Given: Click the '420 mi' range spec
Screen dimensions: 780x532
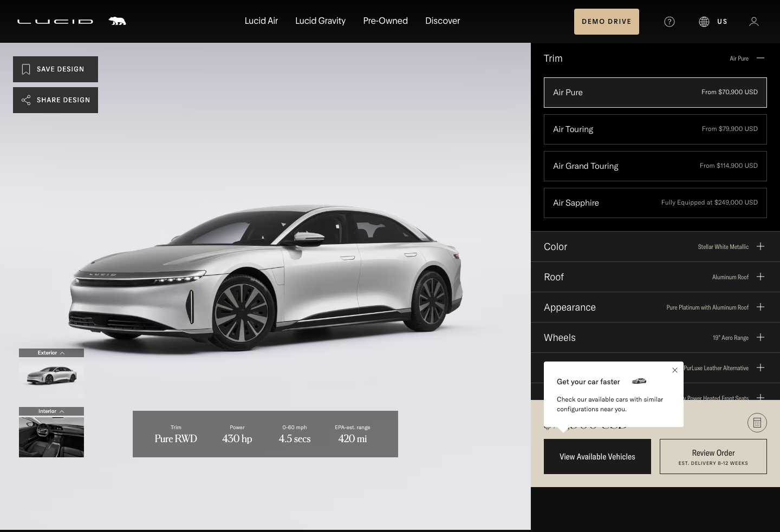Looking at the screenshot, I should pos(353,438).
